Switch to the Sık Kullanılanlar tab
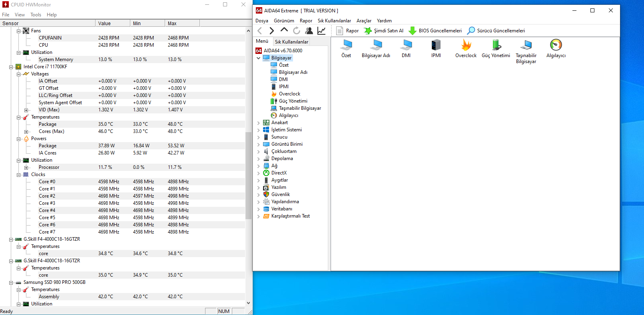Screen dimensions: 644x315 pos(291,42)
